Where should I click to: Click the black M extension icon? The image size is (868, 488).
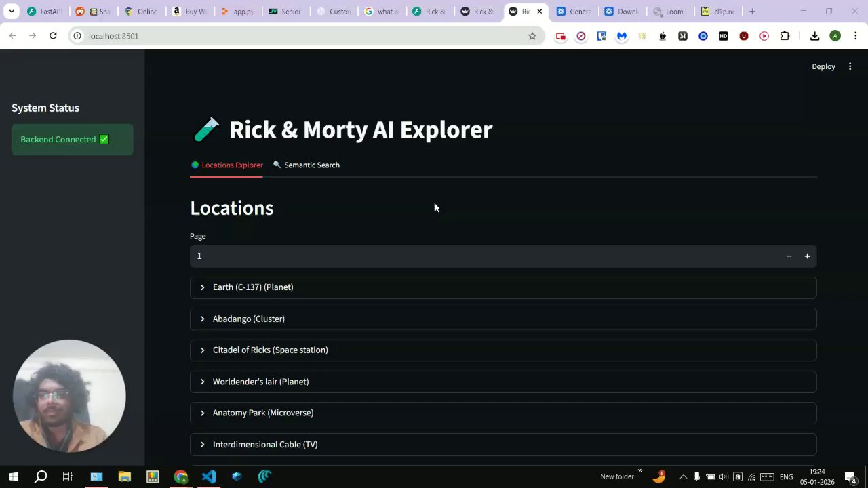coord(683,36)
